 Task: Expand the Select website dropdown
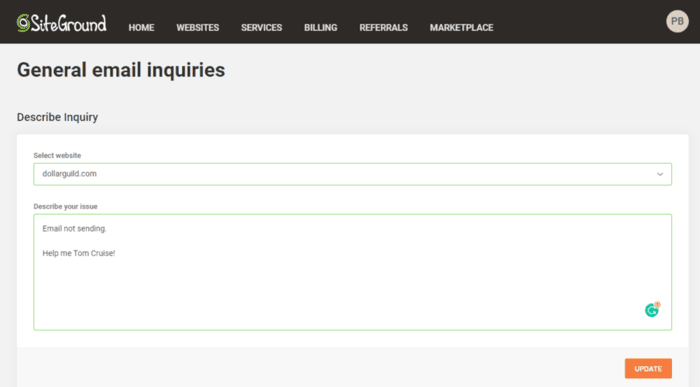click(353, 174)
